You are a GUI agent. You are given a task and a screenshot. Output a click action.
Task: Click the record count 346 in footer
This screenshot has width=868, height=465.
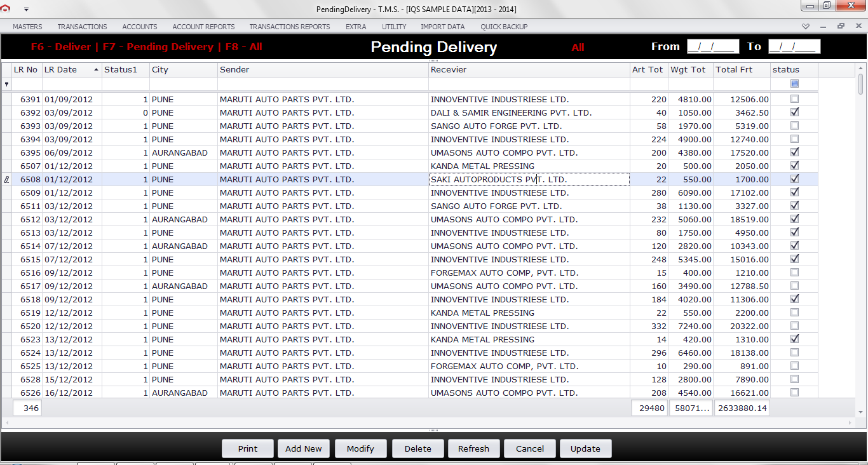[x=27, y=408]
